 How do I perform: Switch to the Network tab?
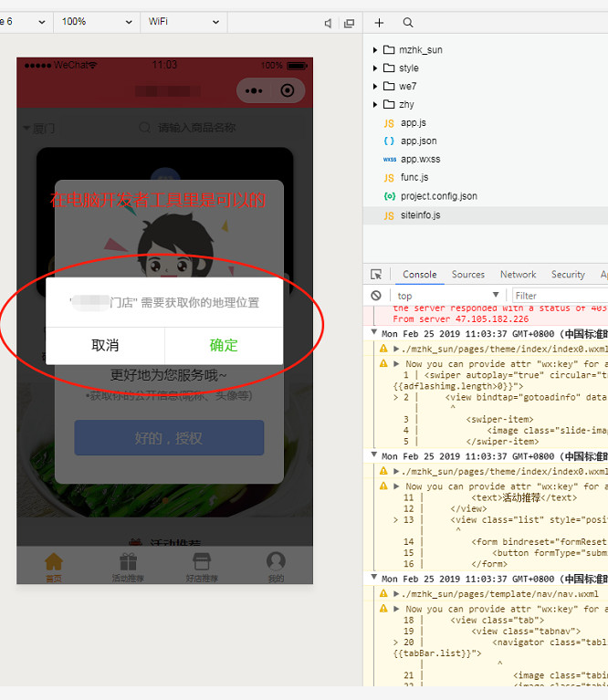pyautogui.click(x=518, y=275)
